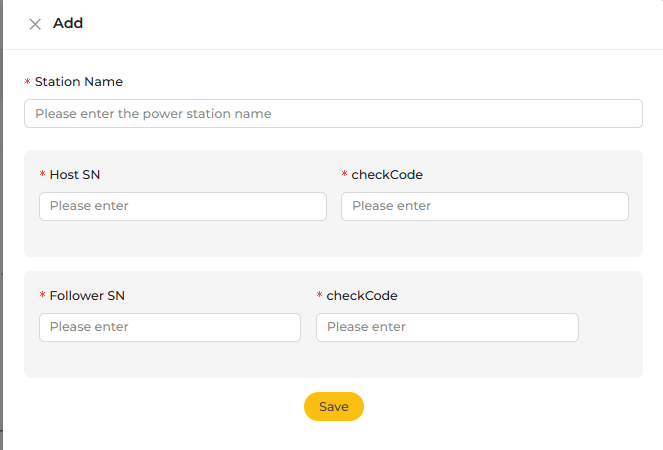The height and width of the screenshot is (450, 663).
Task: Click the asterisk before Host section checkCode
Action: point(344,173)
